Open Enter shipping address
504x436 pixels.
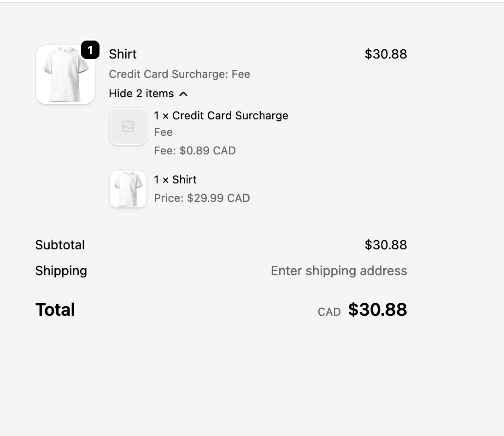click(339, 271)
